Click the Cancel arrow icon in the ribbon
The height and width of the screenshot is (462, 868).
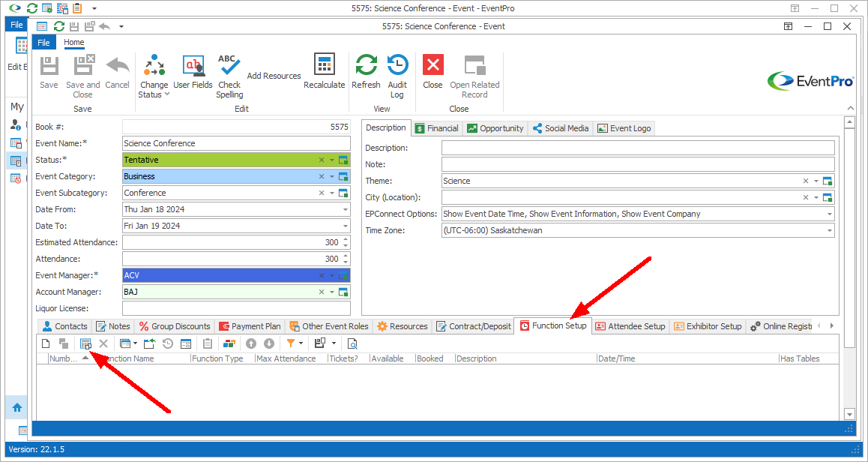click(x=118, y=66)
